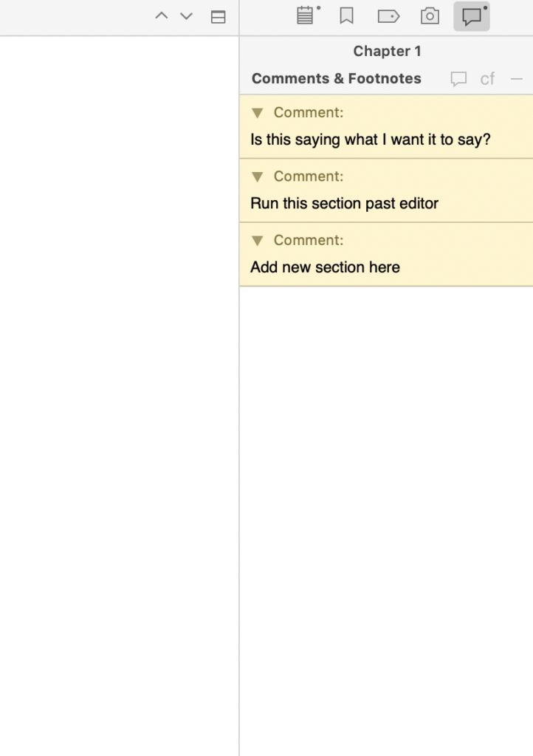Image resolution: width=533 pixels, height=756 pixels.
Task: Open the Notes inspector tab
Action: (x=305, y=16)
